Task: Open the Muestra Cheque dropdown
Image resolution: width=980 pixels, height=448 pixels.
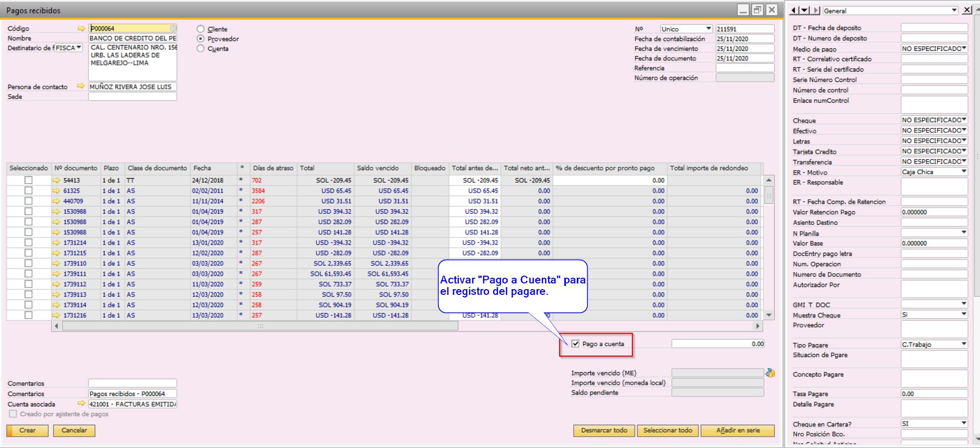Action: pyautogui.click(x=934, y=315)
